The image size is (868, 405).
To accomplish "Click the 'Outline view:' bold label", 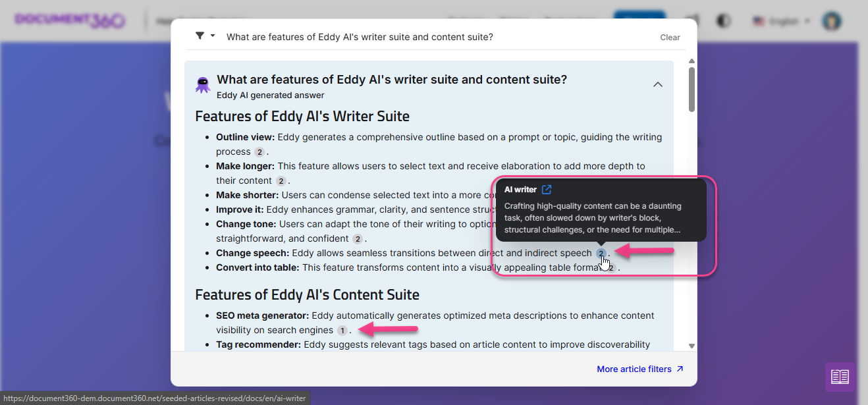I will 245,138.
